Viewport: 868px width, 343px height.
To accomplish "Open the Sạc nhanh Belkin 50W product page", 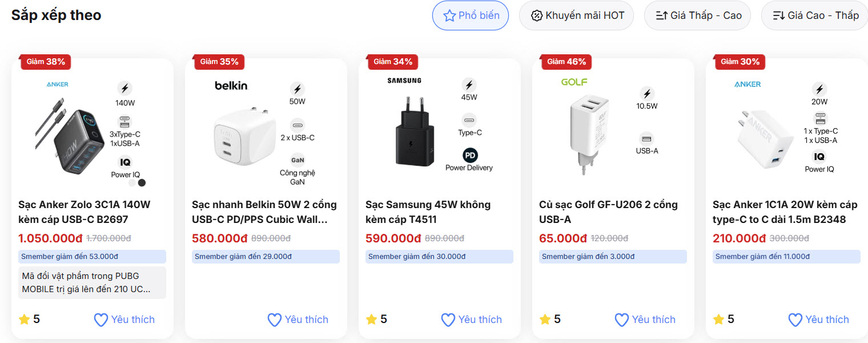I will [264, 212].
